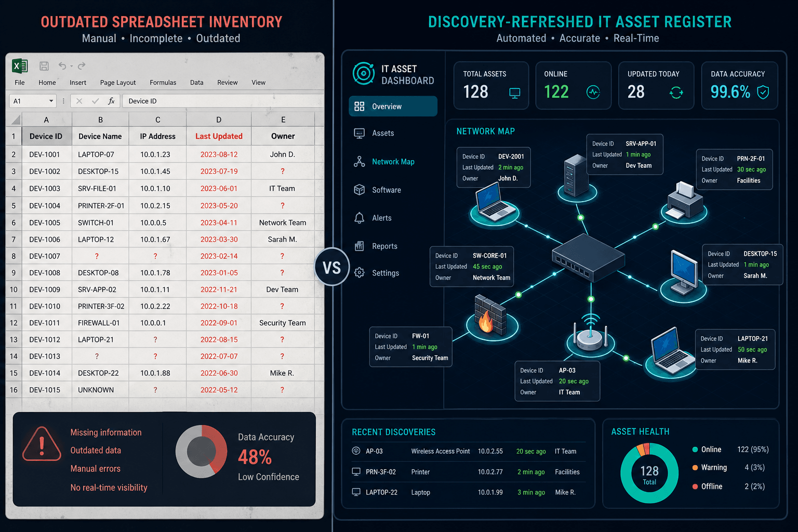This screenshot has height=532, width=798.
Task: Click the firewall icon on network map
Action: [x=490, y=316]
